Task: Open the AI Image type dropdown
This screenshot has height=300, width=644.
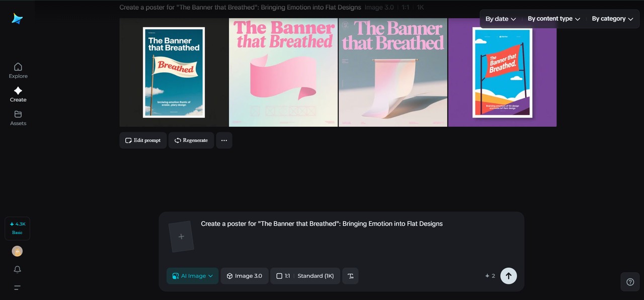Action: [193, 276]
